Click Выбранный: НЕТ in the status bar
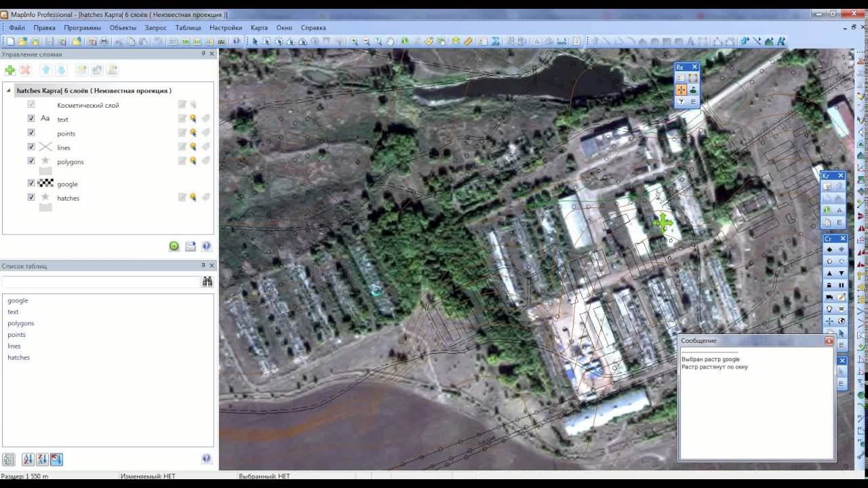The width and height of the screenshot is (868, 488). coord(264,476)
